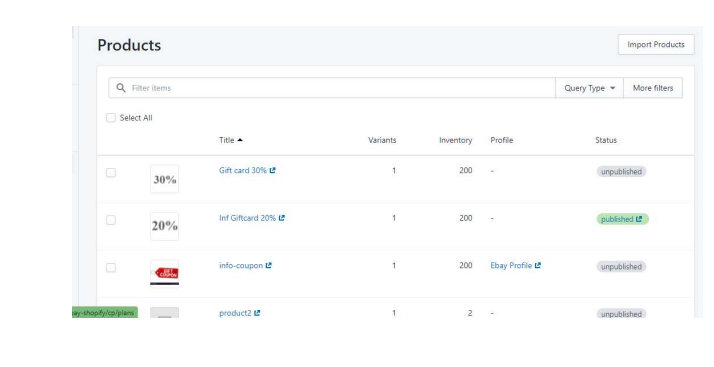The height and width of the screenshot is (367, 714).
Task: Sort by Title using the arrow icon
Action: click(x=240, y=140)
